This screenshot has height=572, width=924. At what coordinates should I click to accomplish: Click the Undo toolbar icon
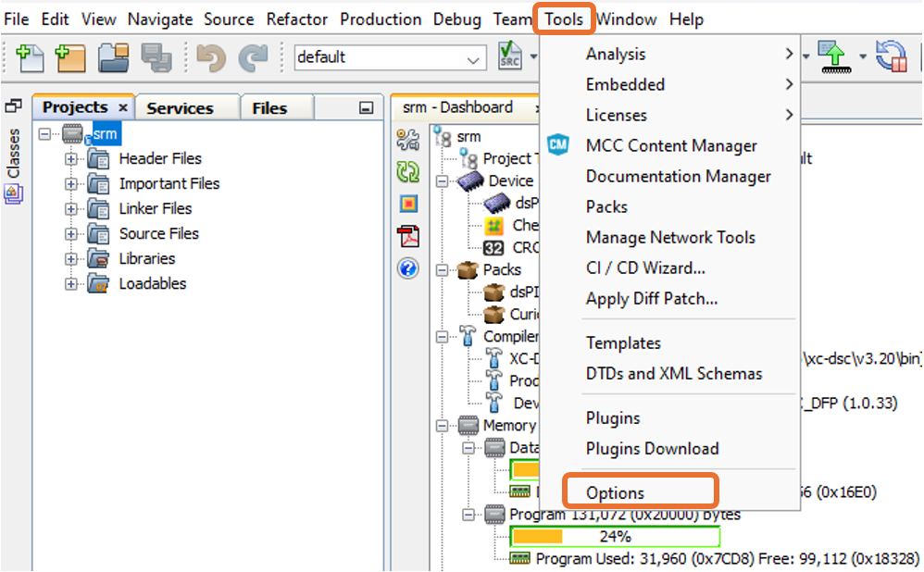(210, 58)
